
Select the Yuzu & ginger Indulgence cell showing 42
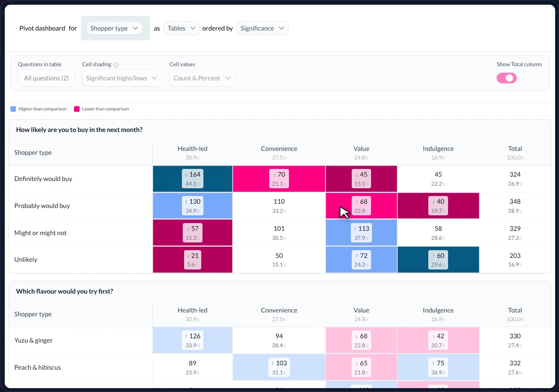point(438,340)
